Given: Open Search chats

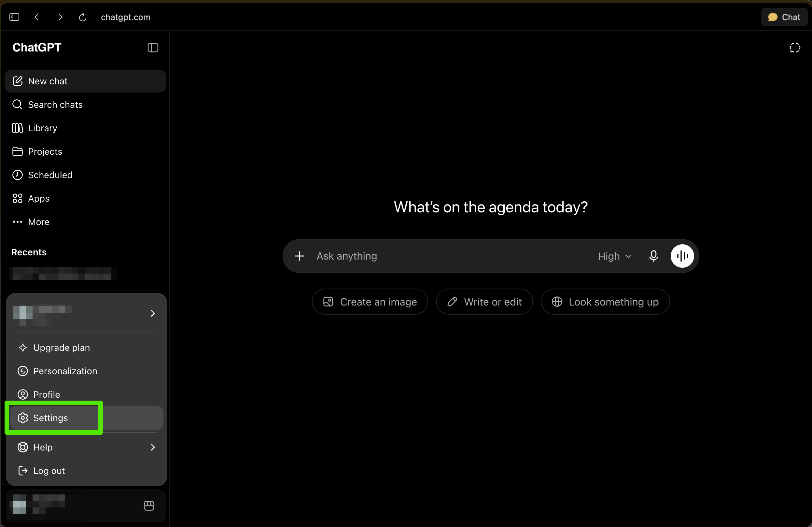Looking at the screenshot, I should [x=85, y=105].
